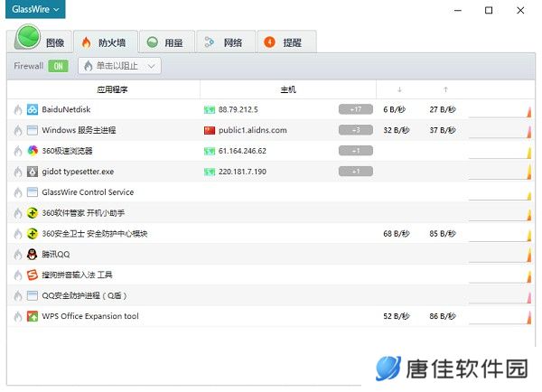Select host 220.181.7.190
The image size is (542, 392).
[242, 172]
